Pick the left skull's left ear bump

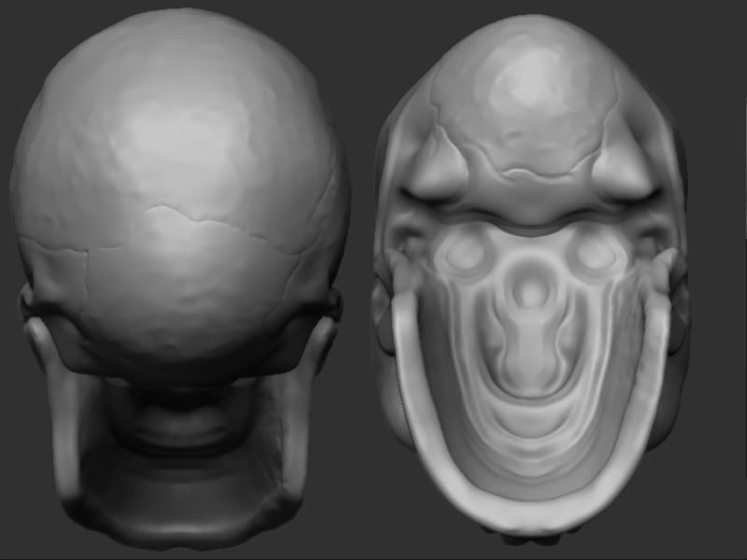pos(24,301)
